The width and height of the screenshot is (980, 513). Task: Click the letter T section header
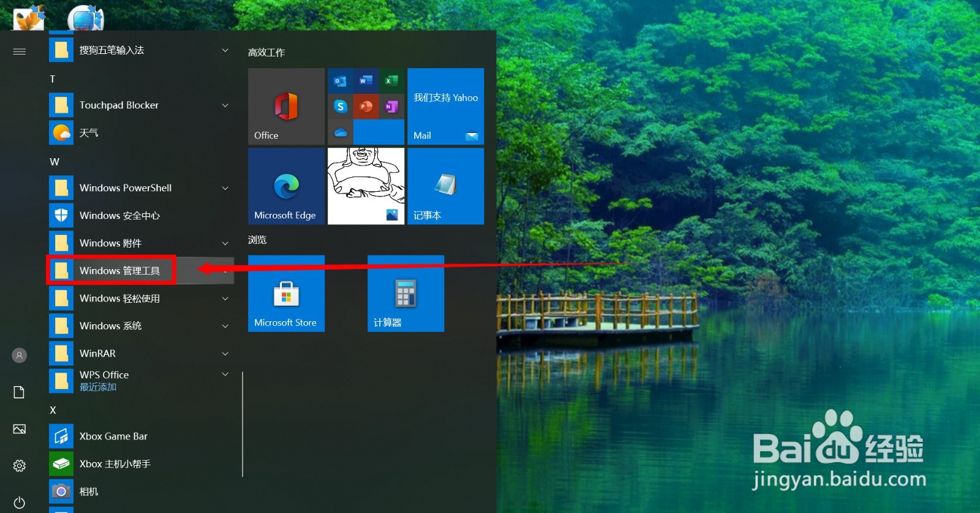point(53,79)
